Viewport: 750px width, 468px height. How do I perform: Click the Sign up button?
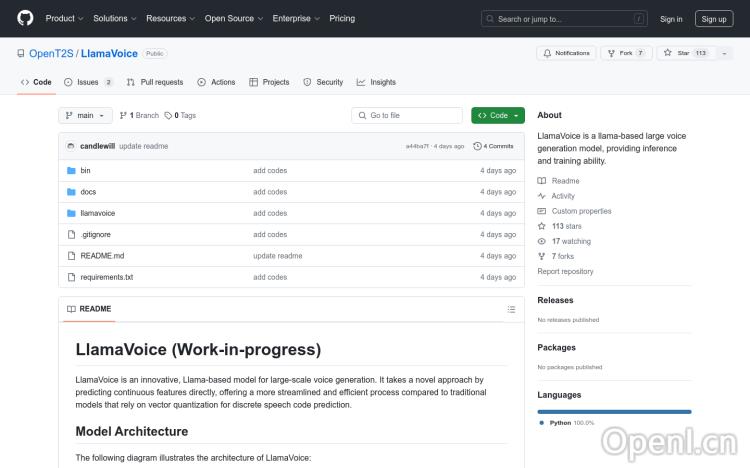[x=714, y=18]
